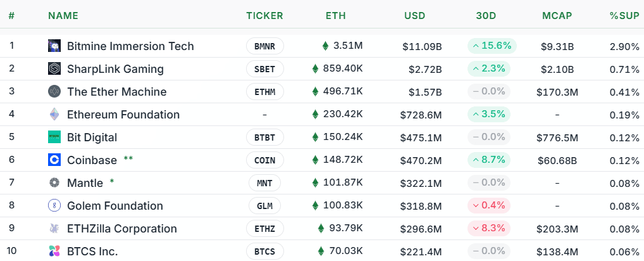Image resolution: width=644 pixels, height=261 pixels.
Task: Click the BMNR ticker badge
Action: point(264,46)
